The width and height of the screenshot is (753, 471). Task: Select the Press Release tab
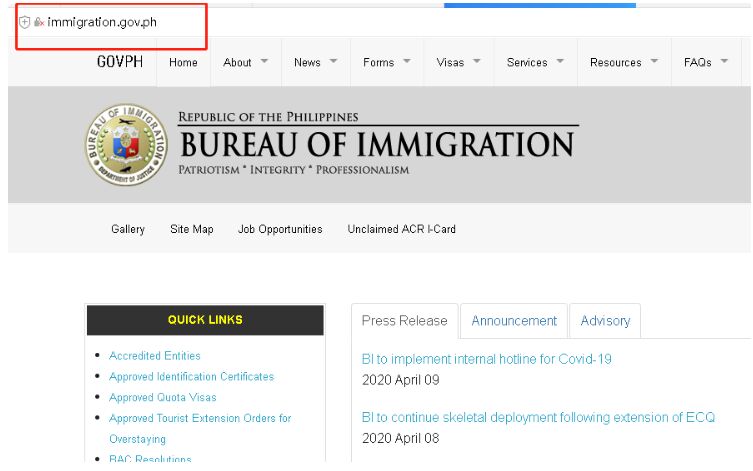[405, 321]
